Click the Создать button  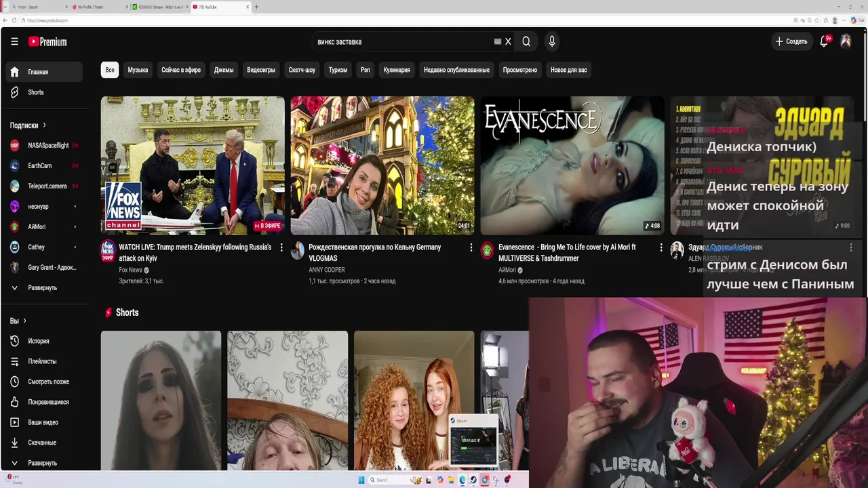tap(791, 41)
